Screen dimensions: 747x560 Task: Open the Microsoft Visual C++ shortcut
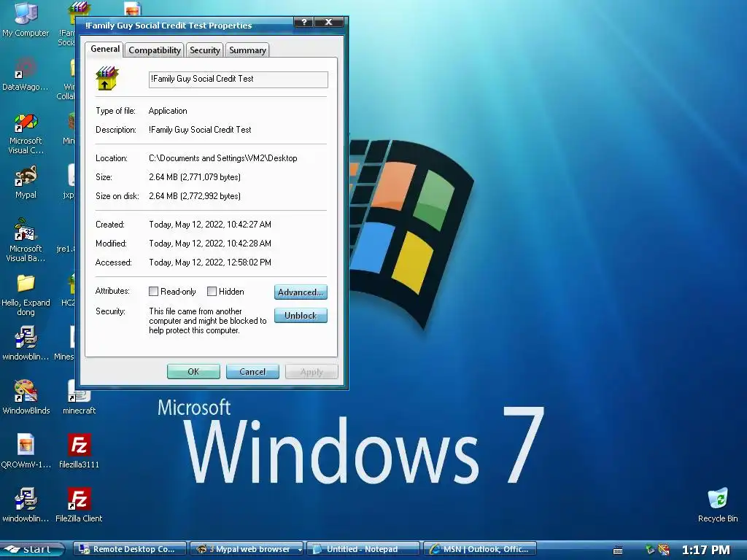click(x=26, y=133)
